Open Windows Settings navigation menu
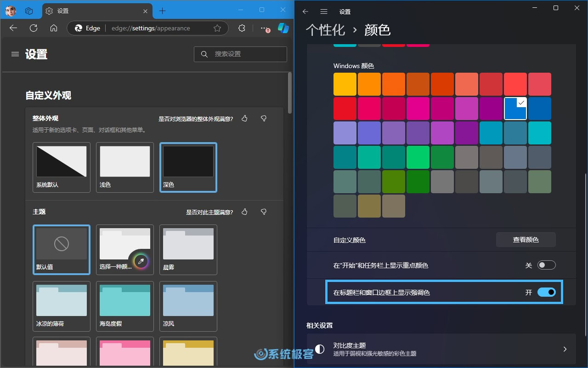588x368 pixels. [324, 11]
